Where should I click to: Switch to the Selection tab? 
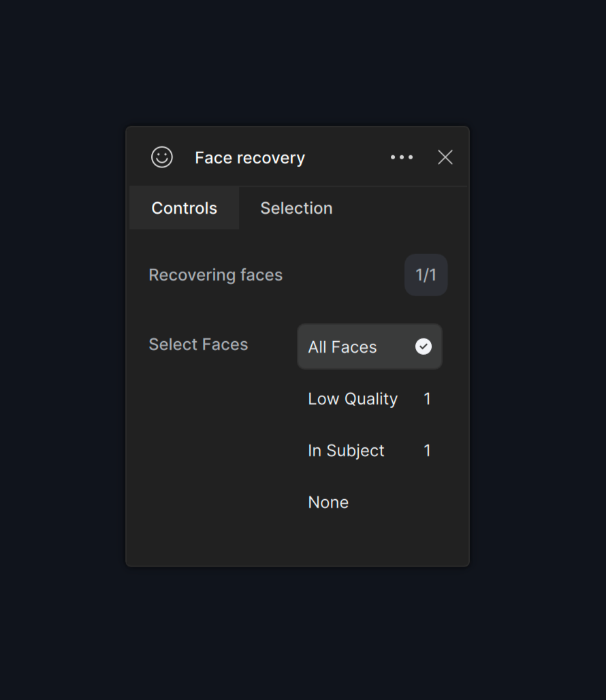[296, 208]
